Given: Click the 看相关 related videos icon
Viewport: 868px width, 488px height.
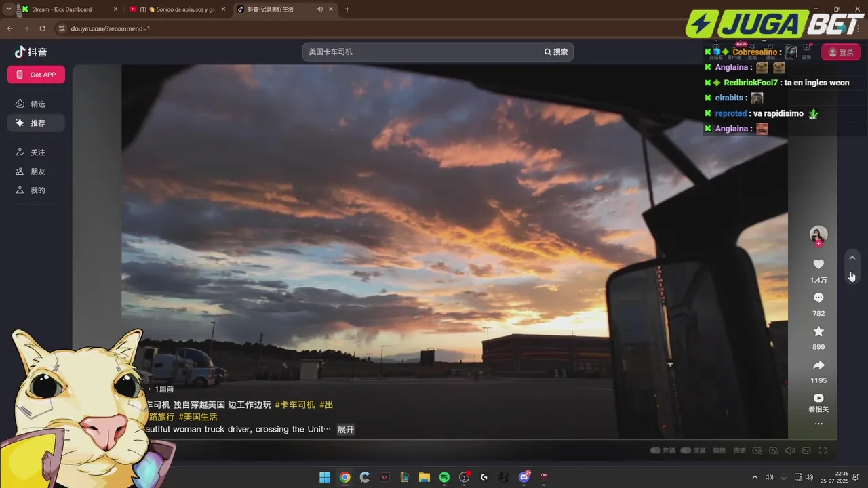Looking at the screenshot, I should click(818, 399).
